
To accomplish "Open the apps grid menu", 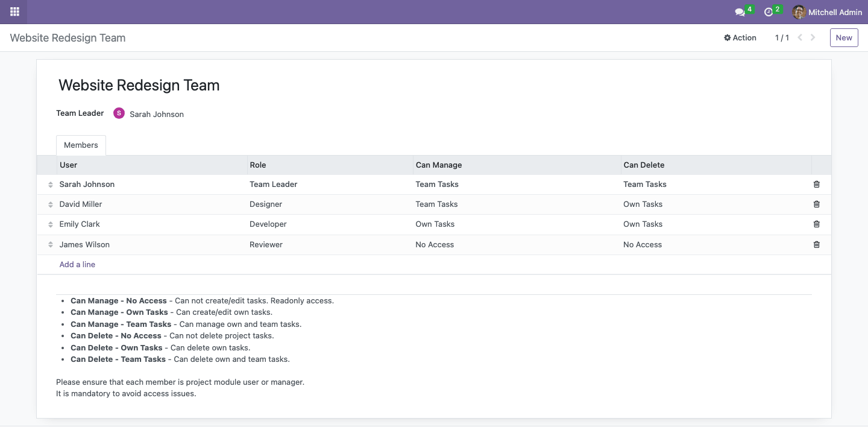I will [14, 11].
